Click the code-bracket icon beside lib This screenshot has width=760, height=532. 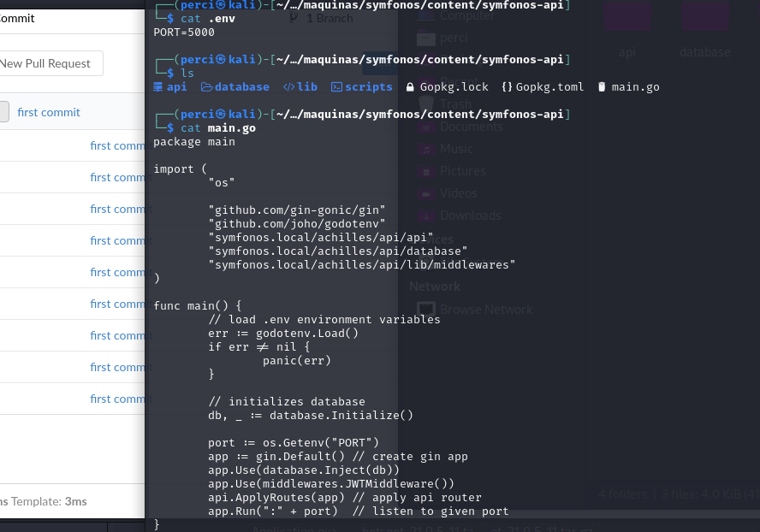288,87
